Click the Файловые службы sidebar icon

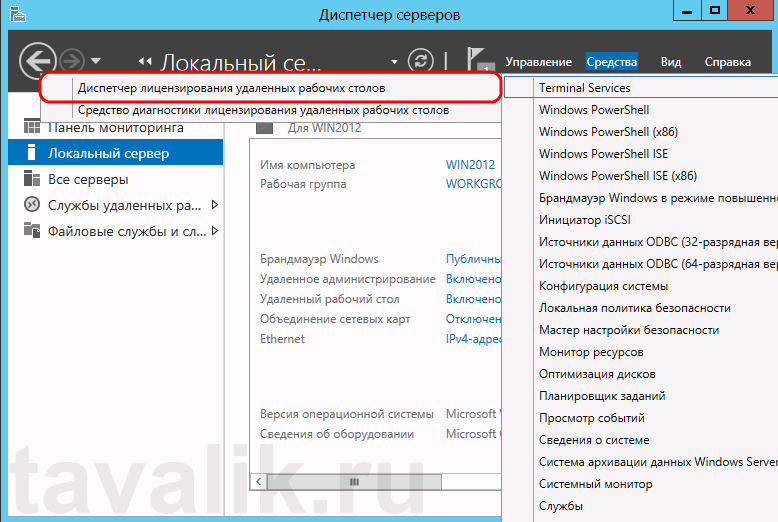[30, 231]
